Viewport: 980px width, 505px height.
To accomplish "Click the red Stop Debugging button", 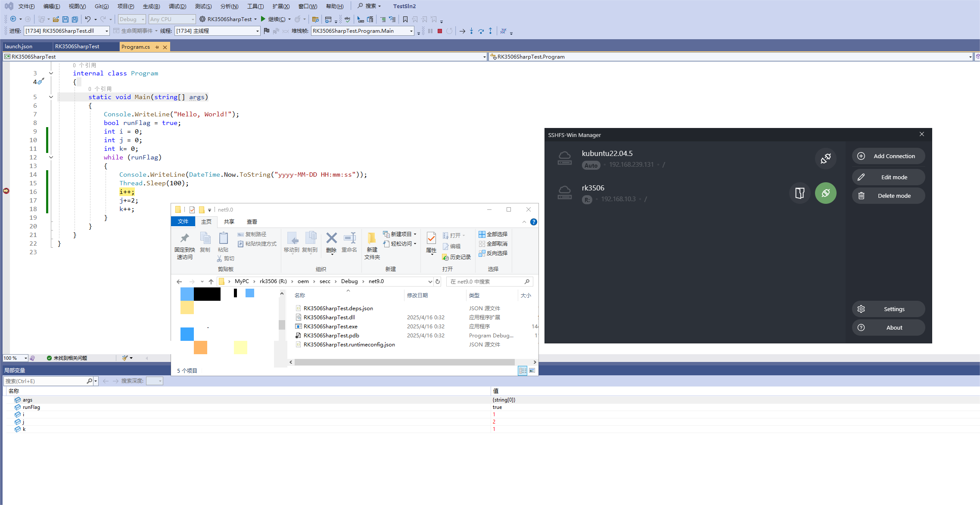I will [439, 31].
